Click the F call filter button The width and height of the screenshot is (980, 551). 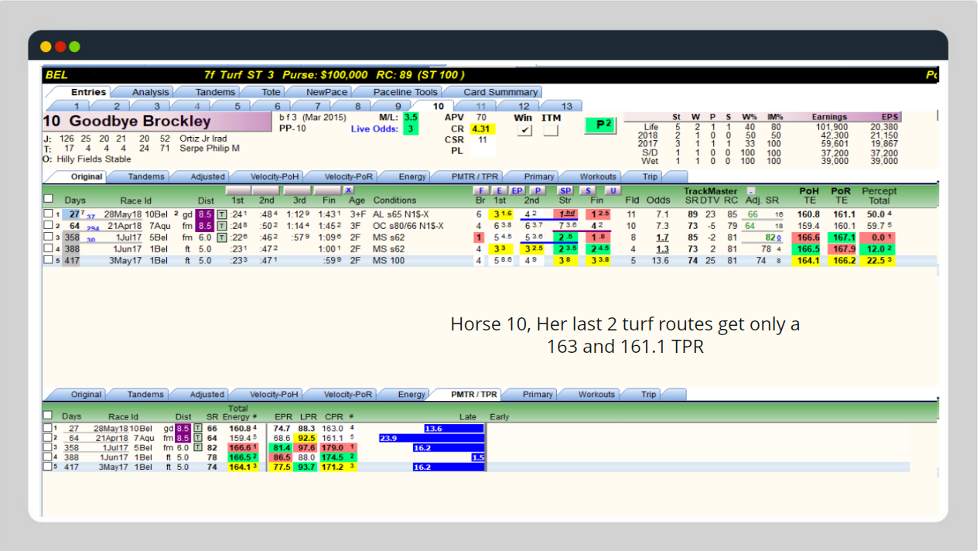[x=480, y=190]
